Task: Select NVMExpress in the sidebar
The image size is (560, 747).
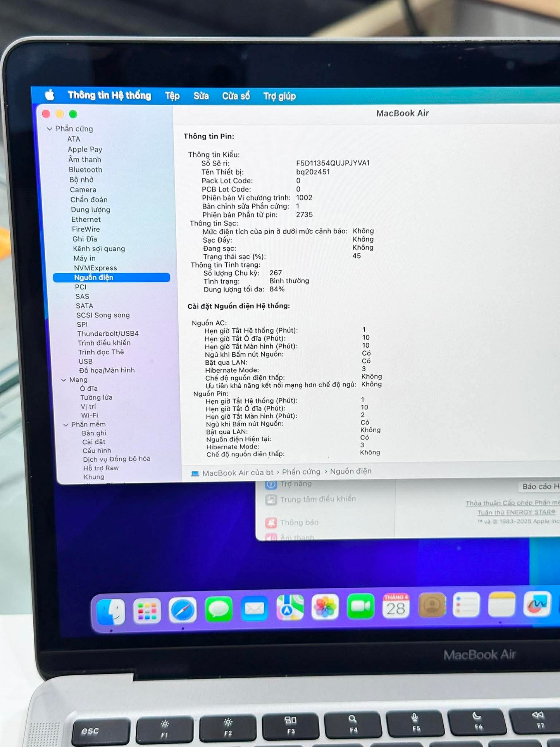Action: click(x=95, y=268)
